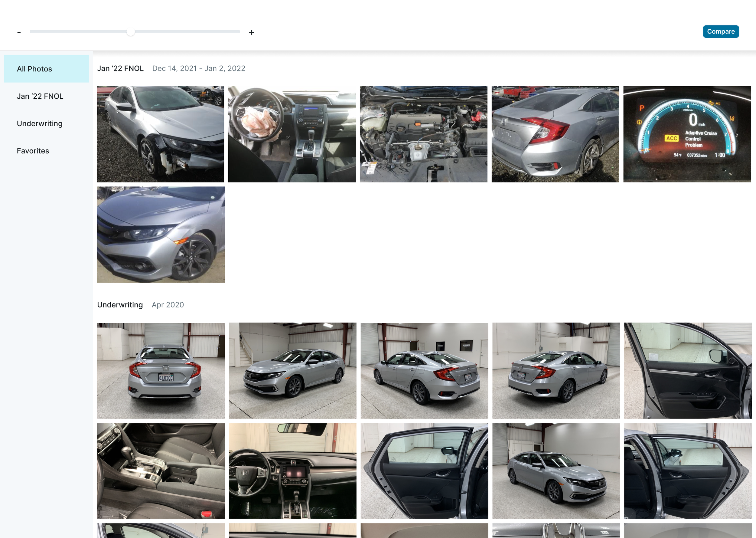The height and width of the screenshot is (538, 756).
Task: Open the Adaptive Cruise Control Problem gauge photo
Action: (x=687, y=134)
